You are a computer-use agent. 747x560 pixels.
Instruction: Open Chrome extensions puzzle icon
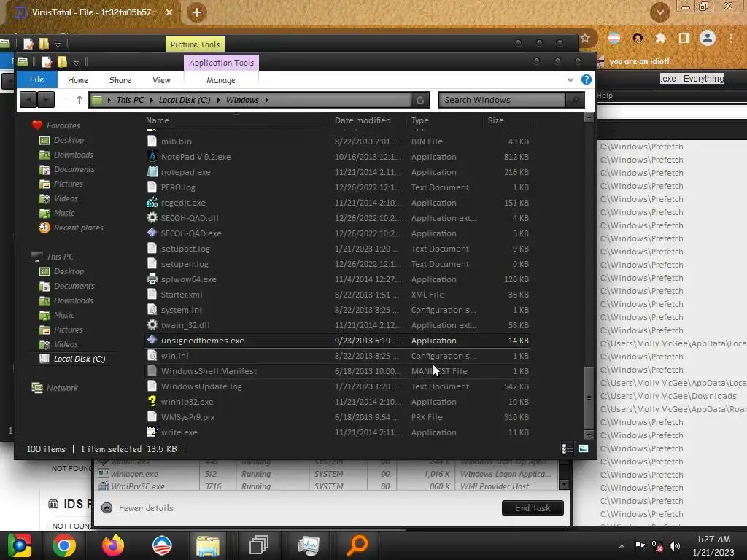(660, 38)
